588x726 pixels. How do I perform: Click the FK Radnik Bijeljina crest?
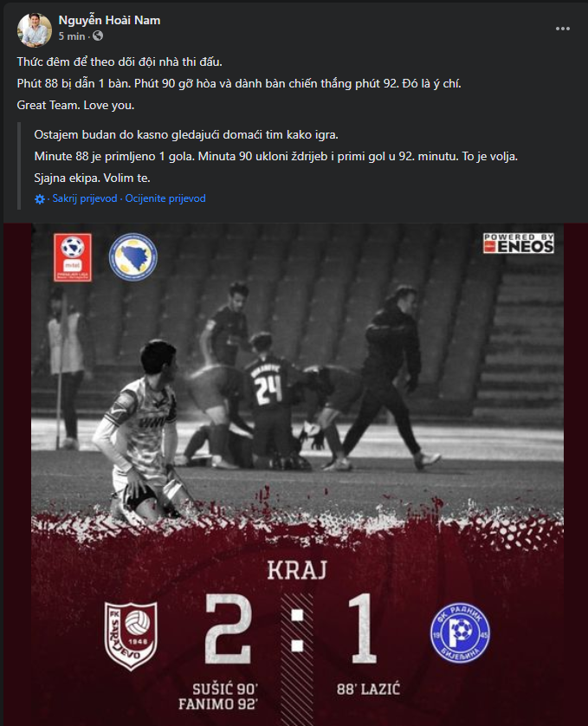point(460,633)
